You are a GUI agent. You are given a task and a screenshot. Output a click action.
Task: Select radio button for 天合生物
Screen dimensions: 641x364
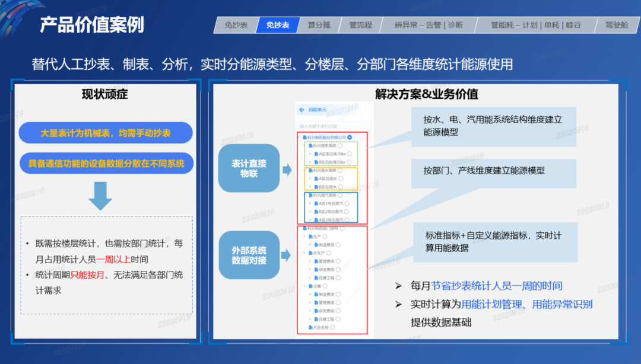click(332, 327)
